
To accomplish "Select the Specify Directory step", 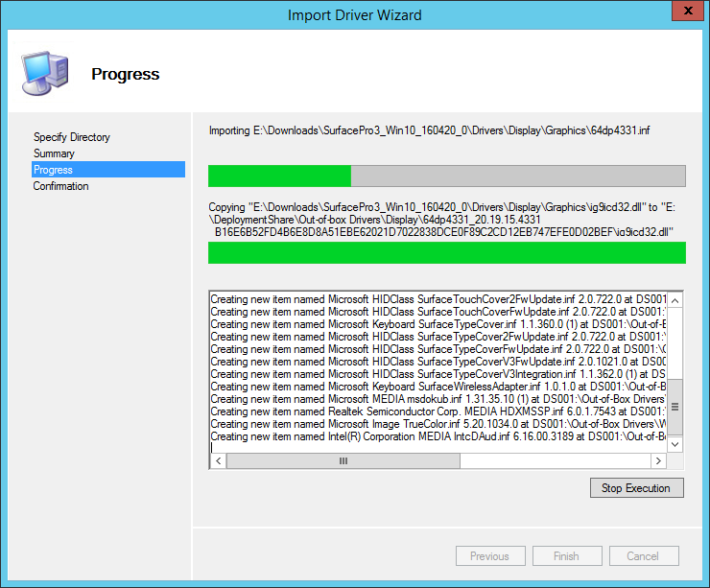I will [72, 137].
